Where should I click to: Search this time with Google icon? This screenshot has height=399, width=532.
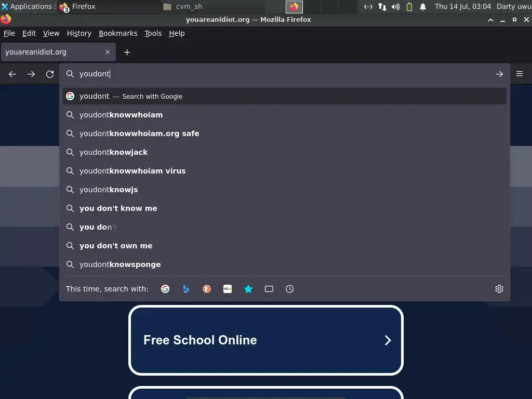(165, 289)
